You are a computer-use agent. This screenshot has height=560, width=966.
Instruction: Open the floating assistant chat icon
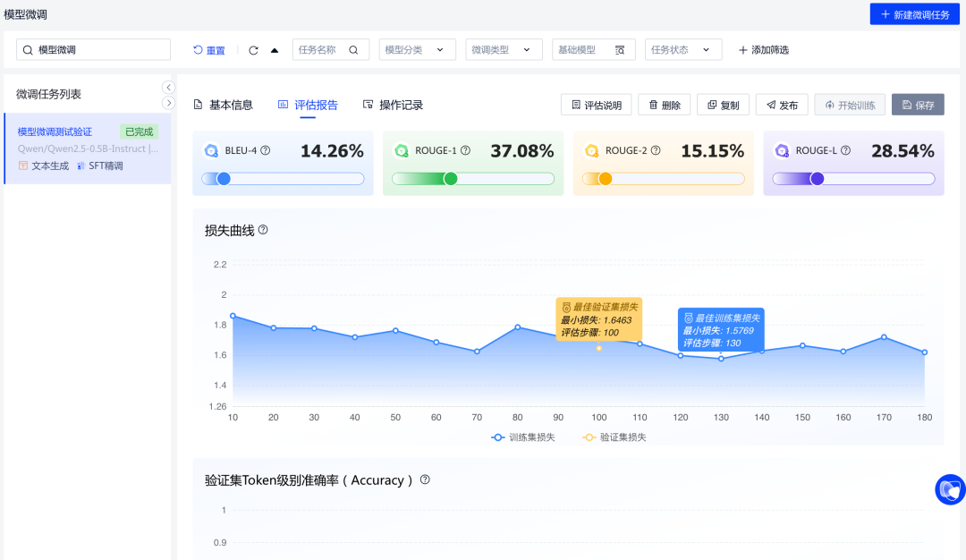(x=949, y=489)
